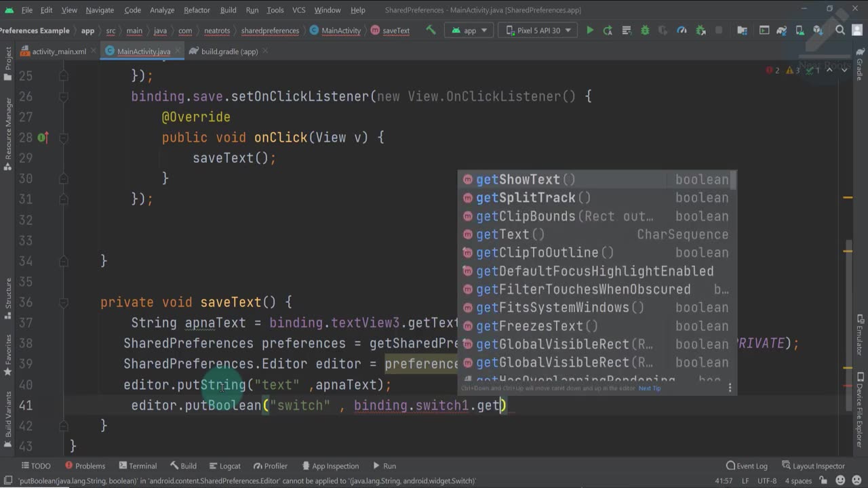Select getShowText() completion suggestion
This screenshot has height=488, width=868.
click(597, 180)
